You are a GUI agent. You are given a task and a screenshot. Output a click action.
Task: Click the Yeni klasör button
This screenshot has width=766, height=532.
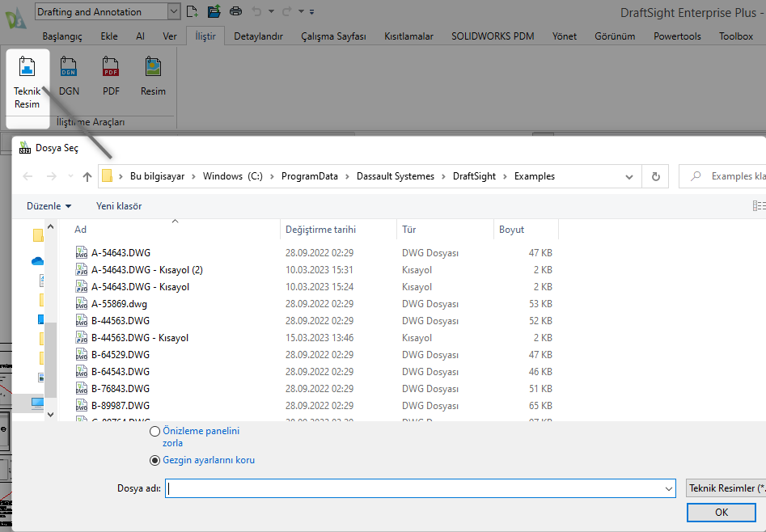[x=119, y=206]
